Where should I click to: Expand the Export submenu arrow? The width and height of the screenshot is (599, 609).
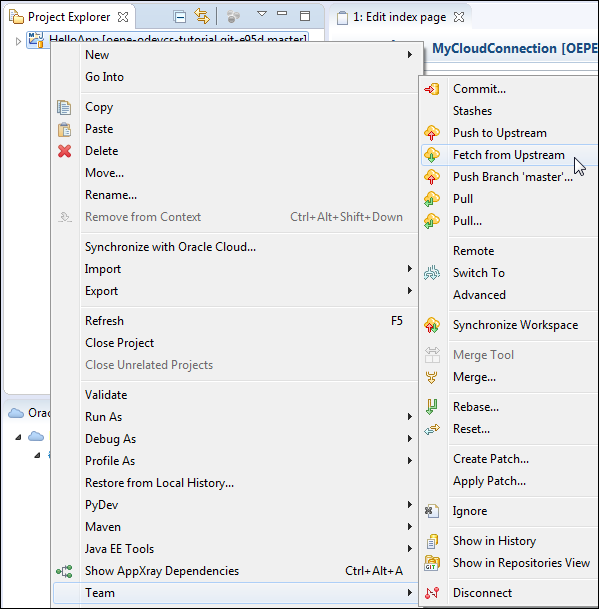(x=409, y=291)
